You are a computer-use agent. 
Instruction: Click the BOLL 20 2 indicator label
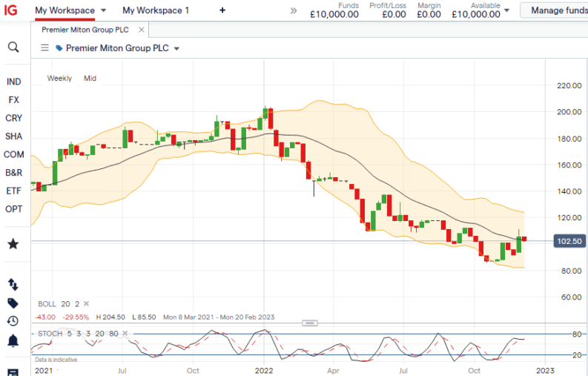[x=59, y=304]
